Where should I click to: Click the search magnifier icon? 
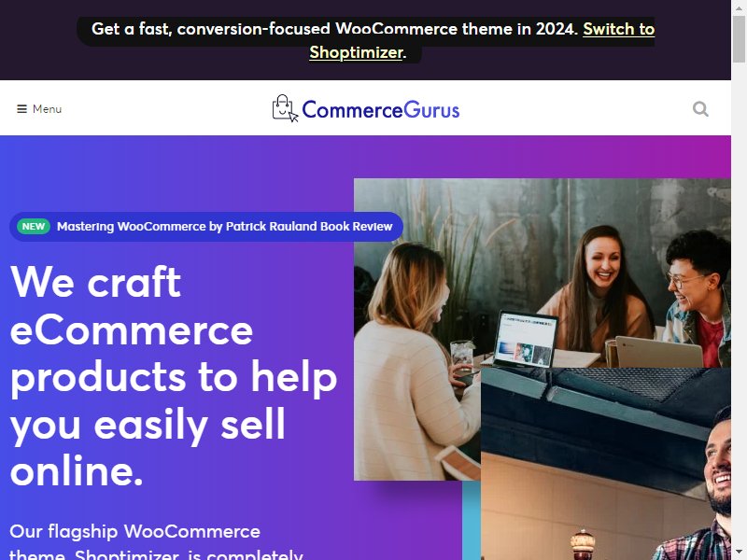tap(700, 109)
